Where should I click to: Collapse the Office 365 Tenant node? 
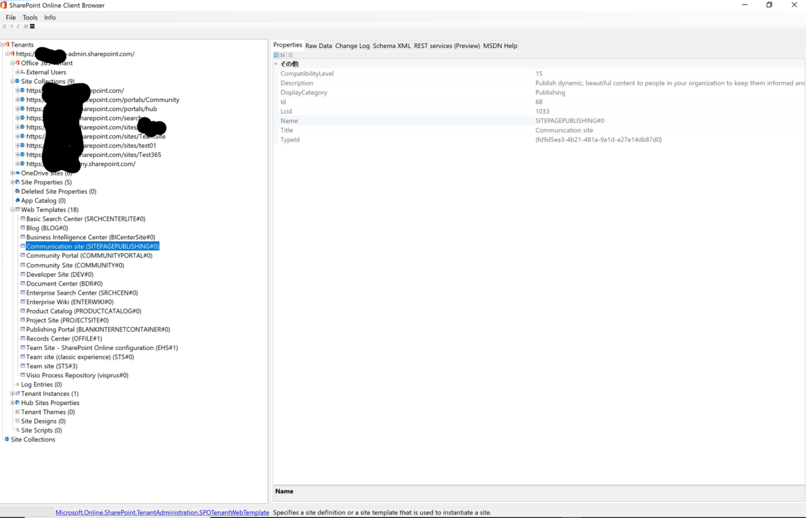pos(12,63)
